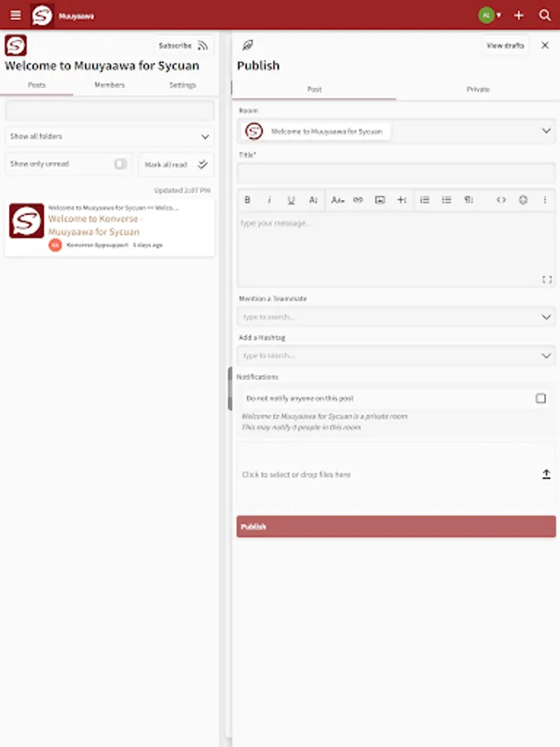
Task: Open View drafts
Action: click(x=505, y=46)
